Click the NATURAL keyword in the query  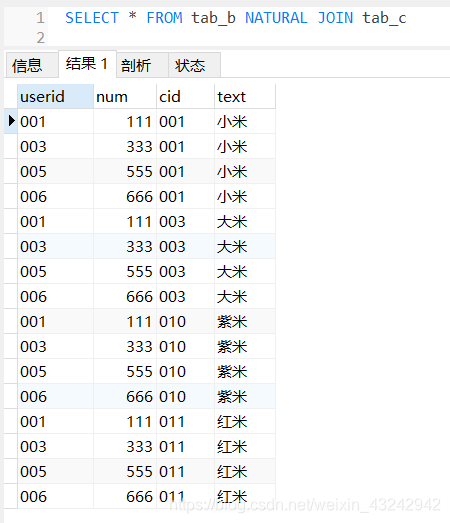tap(276, 18)
